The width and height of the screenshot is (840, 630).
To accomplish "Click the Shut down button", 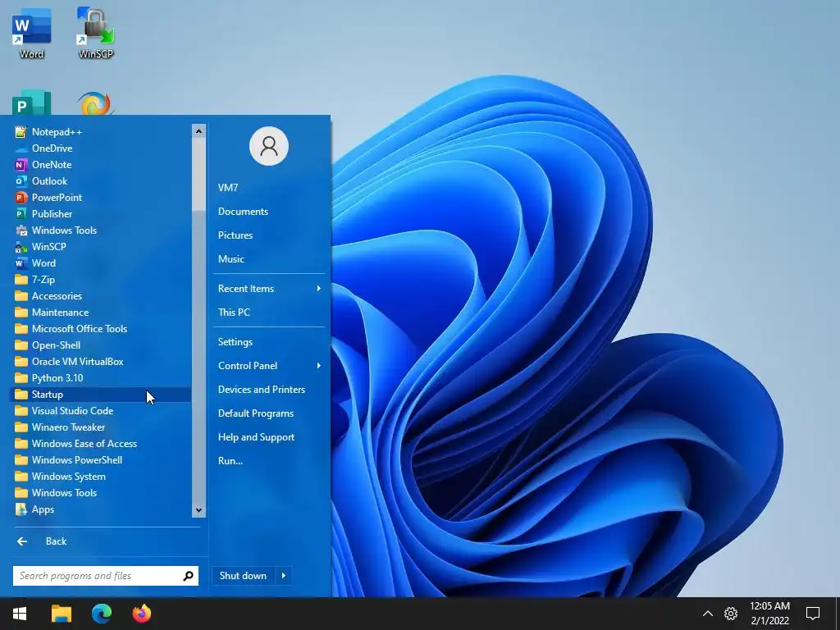I will click(x=243, y=576).
